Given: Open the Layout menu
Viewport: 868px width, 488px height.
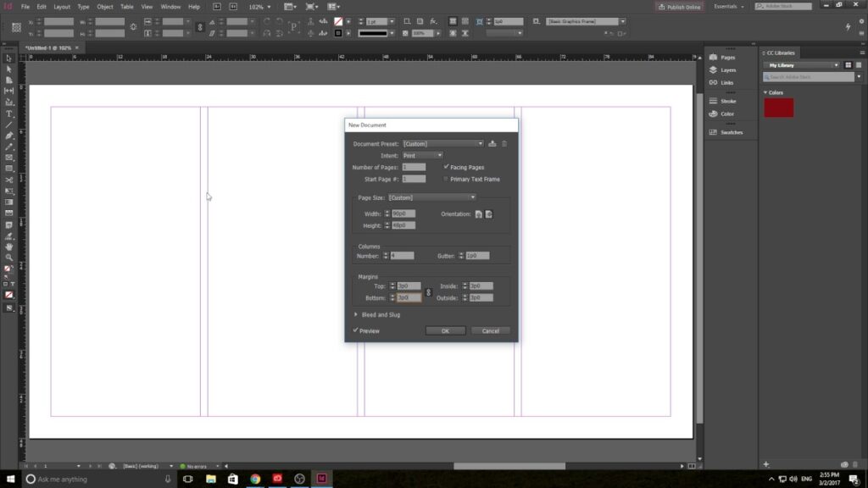Looking at the screenshot, I should pos(60,5).
